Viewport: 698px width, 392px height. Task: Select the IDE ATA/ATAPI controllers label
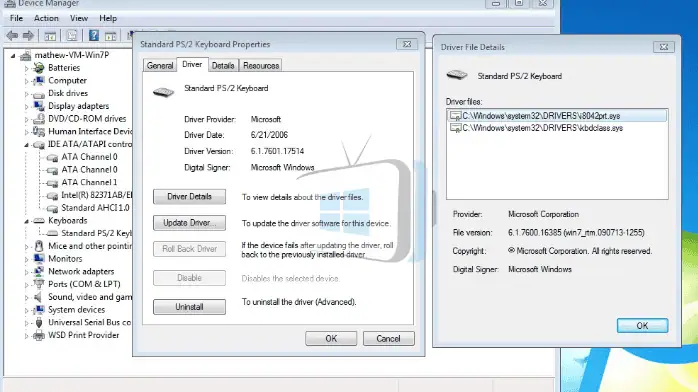[x=90, y=144]
